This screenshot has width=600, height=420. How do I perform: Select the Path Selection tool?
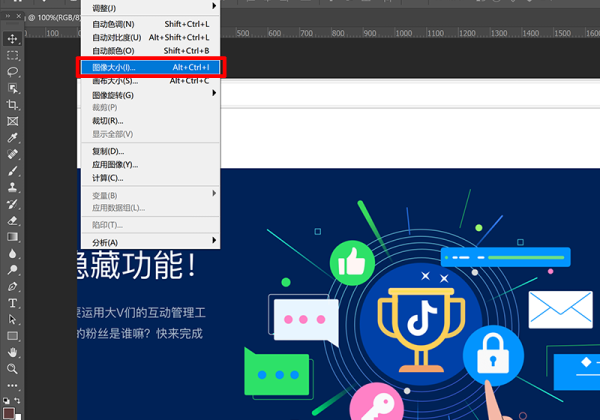(12, 319)
